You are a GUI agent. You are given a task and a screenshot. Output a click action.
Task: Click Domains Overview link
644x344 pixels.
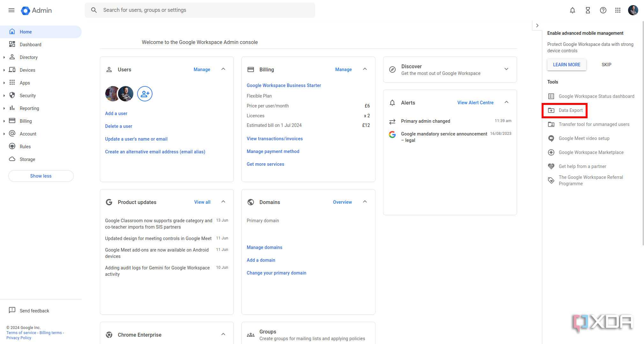[342, 202]
